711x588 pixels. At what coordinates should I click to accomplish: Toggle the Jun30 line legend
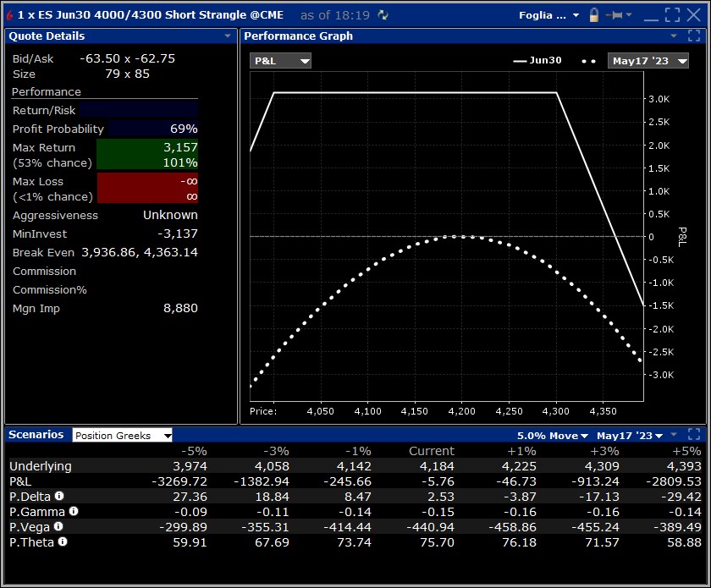click(x=537, y=60)
